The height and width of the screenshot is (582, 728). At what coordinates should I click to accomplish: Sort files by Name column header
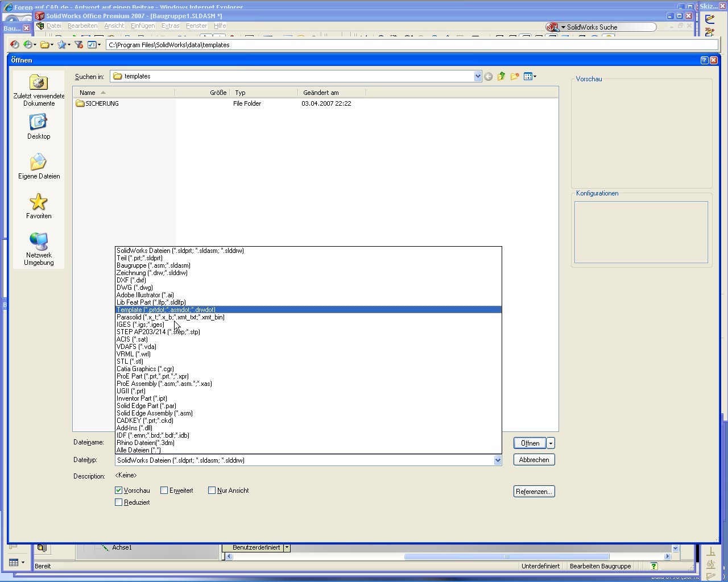125,93
